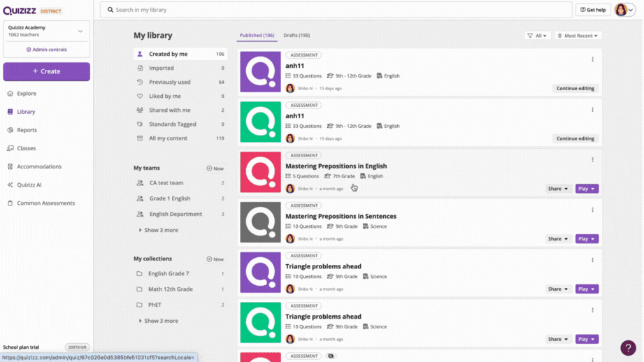The image size is (644, 362).
Task: Select Created by me category
Action: [180, 55]
